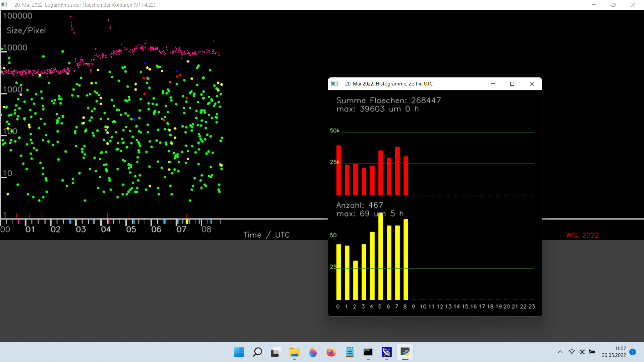Close the Histogramme window
This screenshot has height=362, width=644.
pyautogui.click(x=532, y=84)
